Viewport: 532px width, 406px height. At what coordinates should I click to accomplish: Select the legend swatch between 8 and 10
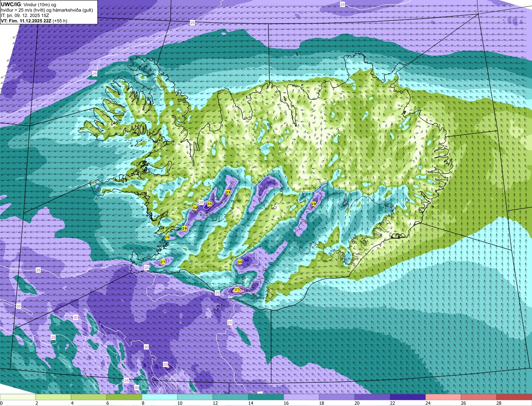point(160,397)
